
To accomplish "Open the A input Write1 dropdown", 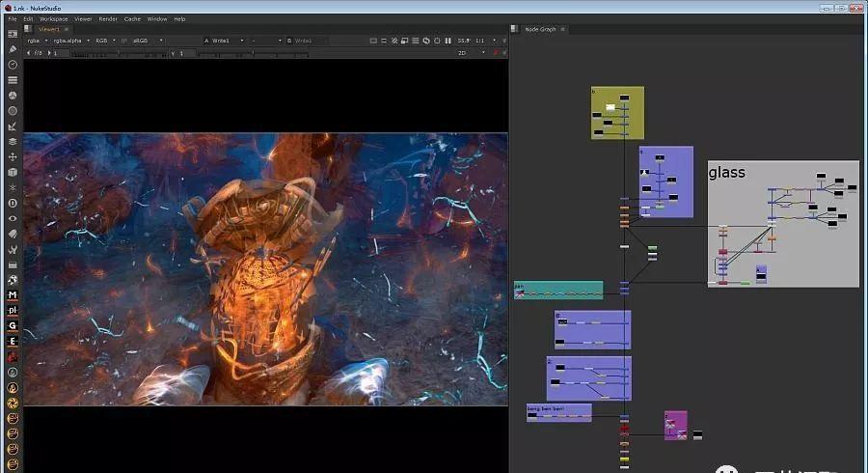I will 224,41.
